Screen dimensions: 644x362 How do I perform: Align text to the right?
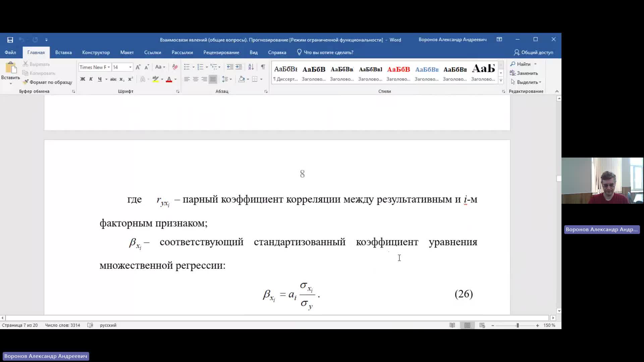coord(204,79)
